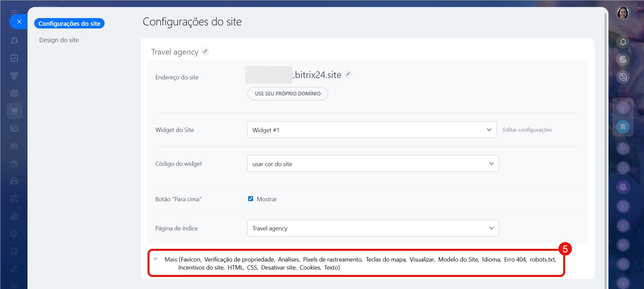
Task: Open the Widget do Site dropdown
Action: [x=372, y=130]
